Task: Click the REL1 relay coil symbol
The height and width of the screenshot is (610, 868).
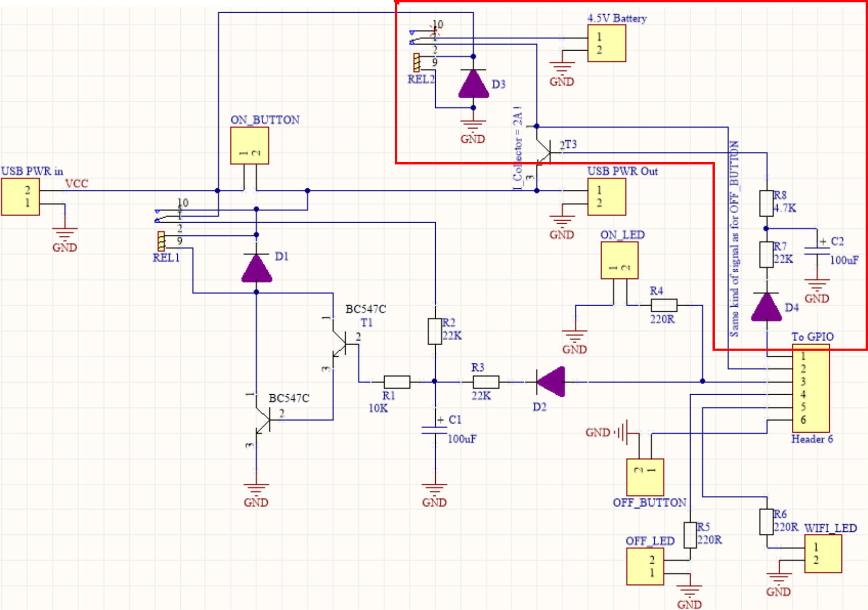Action: pos(161,241)
